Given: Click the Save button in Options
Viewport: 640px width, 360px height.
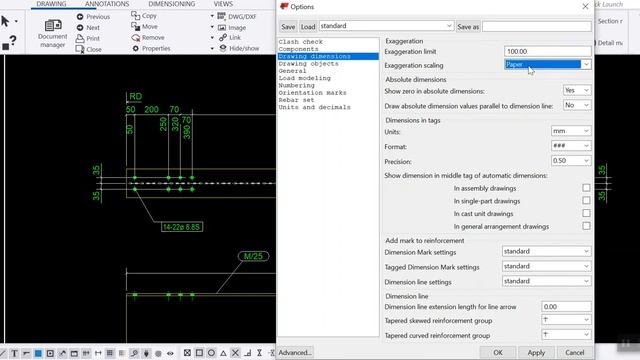Looking at the screenshot, I should point(288,27).
